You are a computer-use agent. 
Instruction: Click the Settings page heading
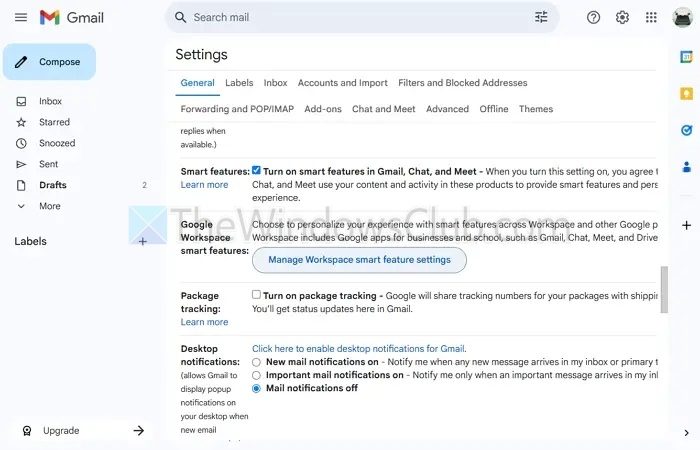click(201, 54)
